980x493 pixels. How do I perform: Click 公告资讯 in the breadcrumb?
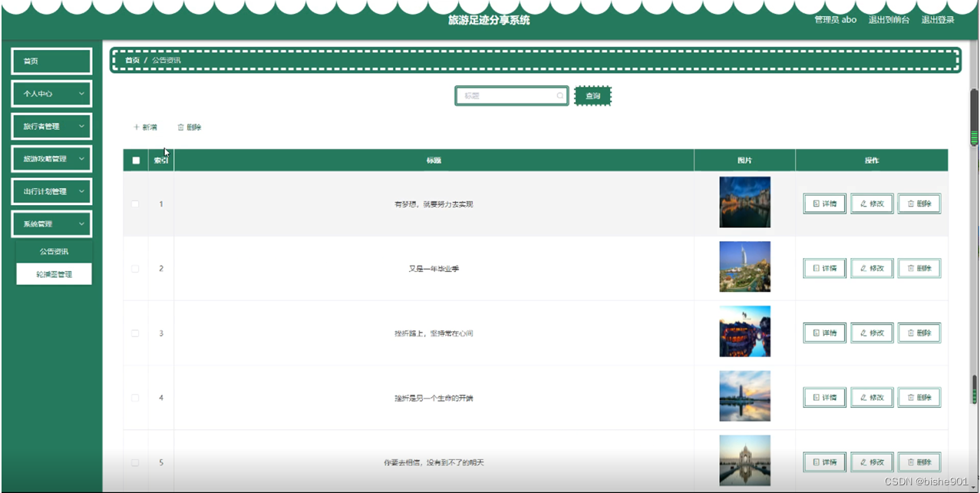[167, 60]
